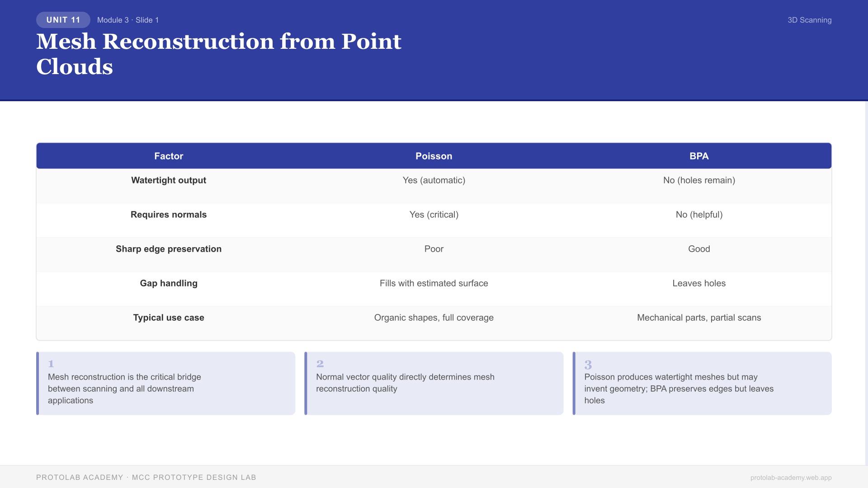This screenshot has height=488, width=868.
Task: Click the 3D Scanning label in header
Action: [x=809, y=20]
